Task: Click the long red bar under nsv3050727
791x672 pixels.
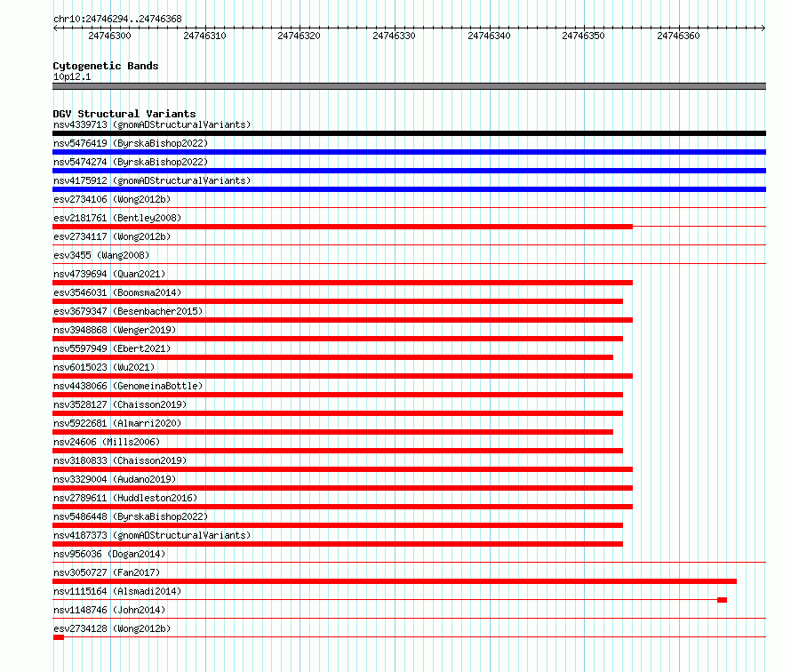Action: [395, 581]
